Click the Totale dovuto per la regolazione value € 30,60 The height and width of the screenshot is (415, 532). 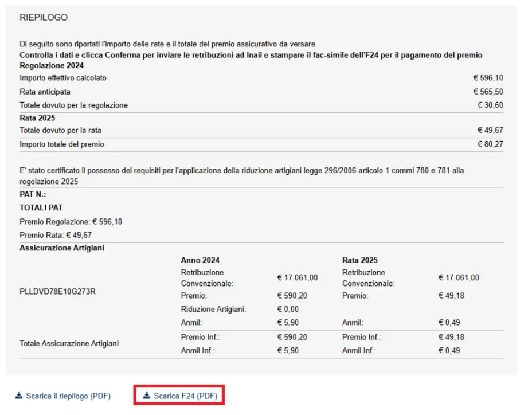point(490,105)
